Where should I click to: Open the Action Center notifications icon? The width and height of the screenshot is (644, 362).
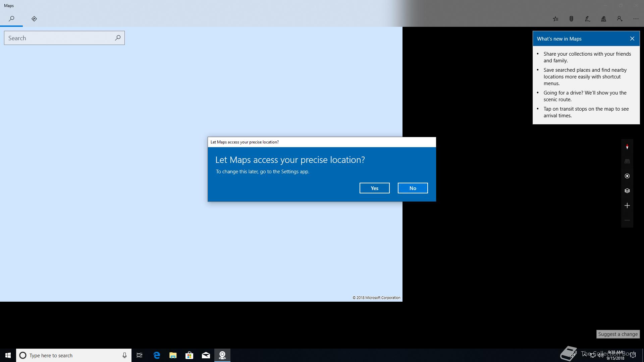click(x=633, y=356)
